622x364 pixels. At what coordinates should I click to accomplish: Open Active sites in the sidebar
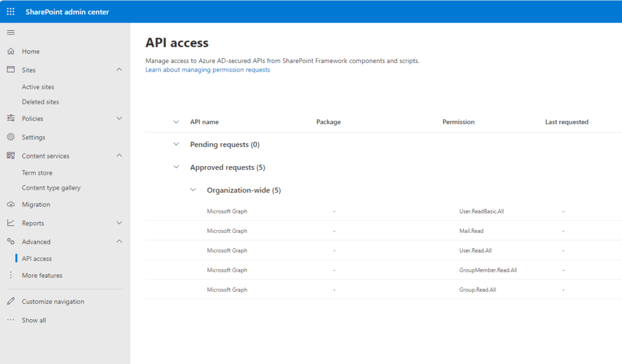(38, 87)
